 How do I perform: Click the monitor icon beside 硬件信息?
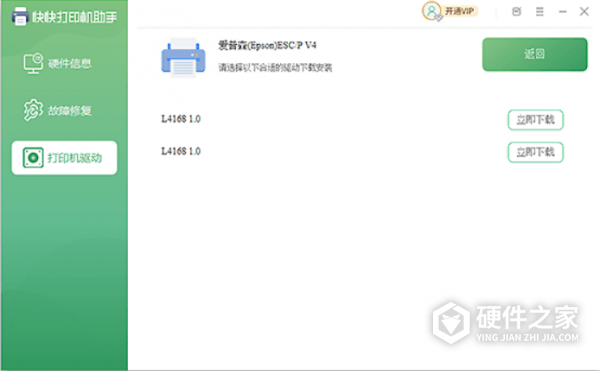coord(33,63)
